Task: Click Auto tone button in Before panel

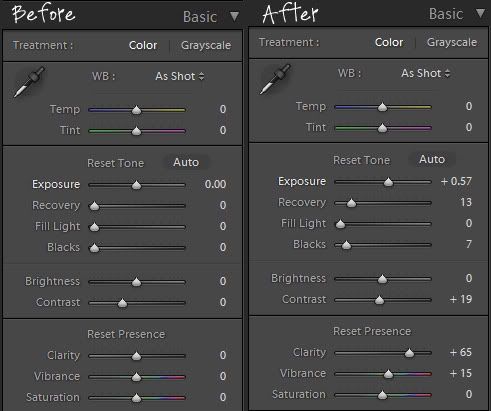Action: pyautogui.click(x=186, y=162)
